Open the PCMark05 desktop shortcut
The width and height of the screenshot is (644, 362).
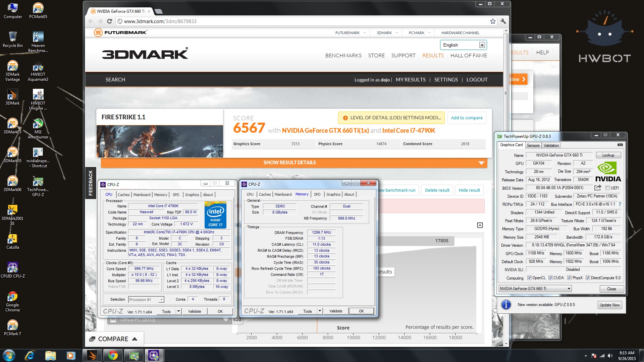[38, 11]
